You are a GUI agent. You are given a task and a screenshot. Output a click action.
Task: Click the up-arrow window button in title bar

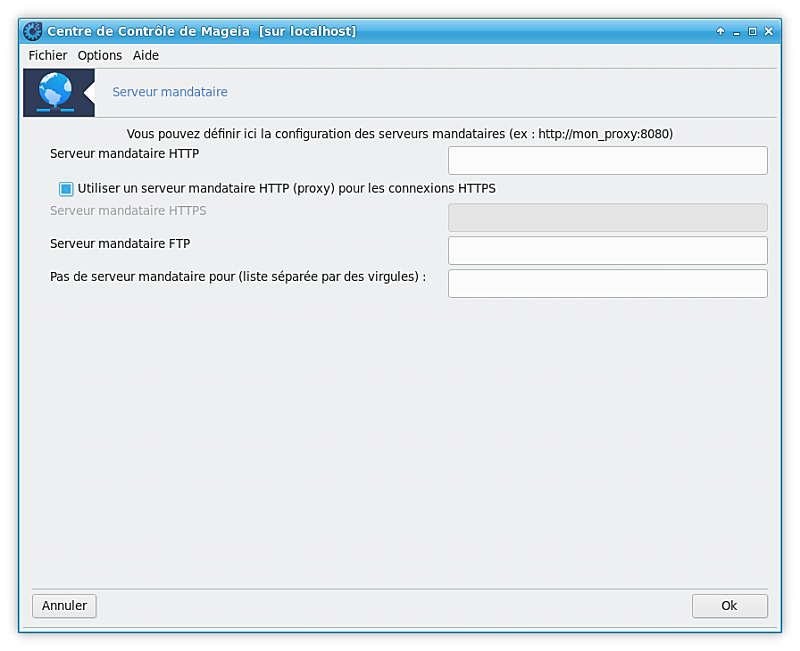720,31
